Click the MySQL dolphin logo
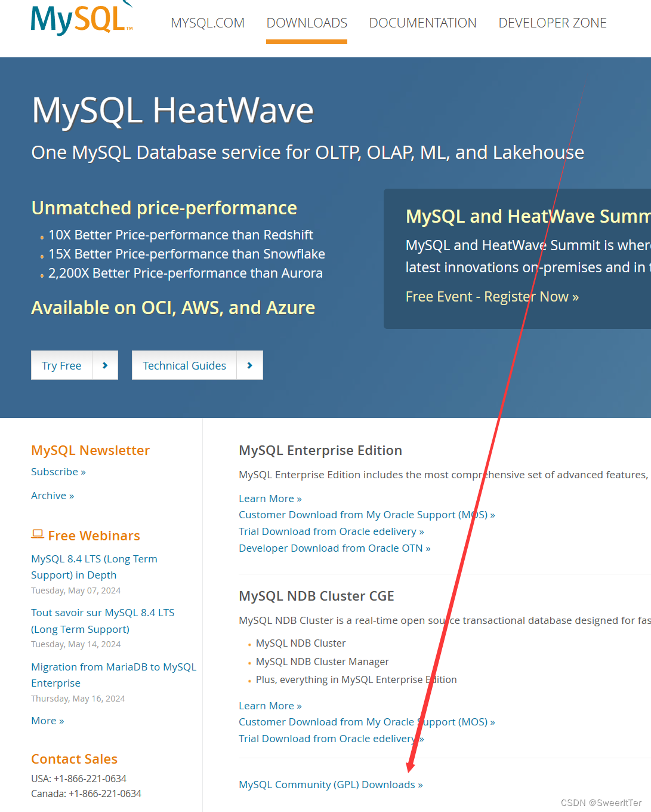Image resolution: width=651 pixels, height=812 pixels. [82, 18]
